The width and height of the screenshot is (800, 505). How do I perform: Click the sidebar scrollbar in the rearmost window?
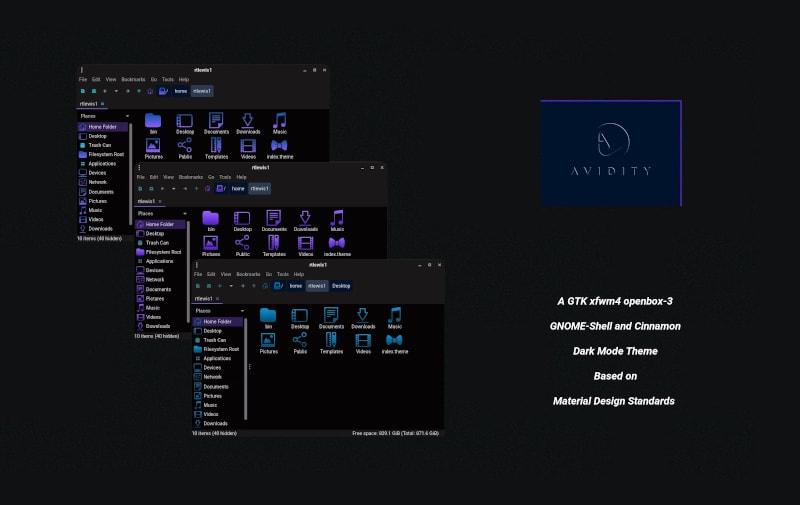click(x=131, y=174)
